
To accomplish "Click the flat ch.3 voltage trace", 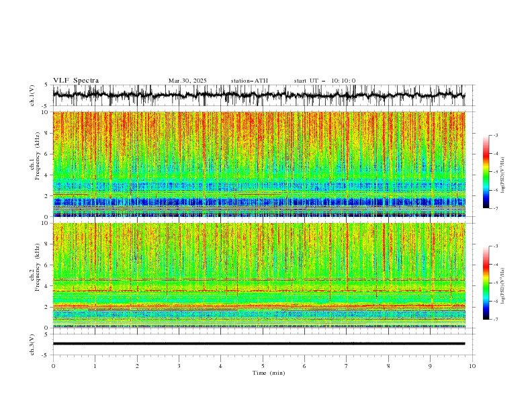I will (259, 344).
